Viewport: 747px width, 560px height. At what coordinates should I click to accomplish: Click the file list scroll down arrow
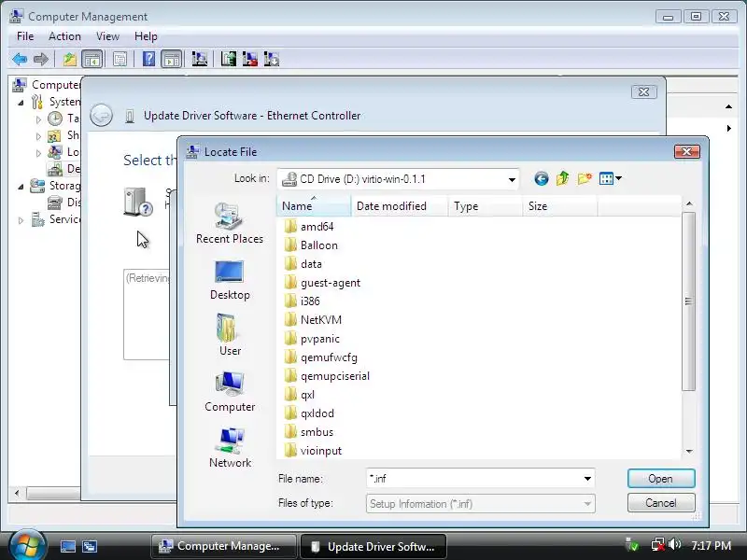(x=689, y=452)
